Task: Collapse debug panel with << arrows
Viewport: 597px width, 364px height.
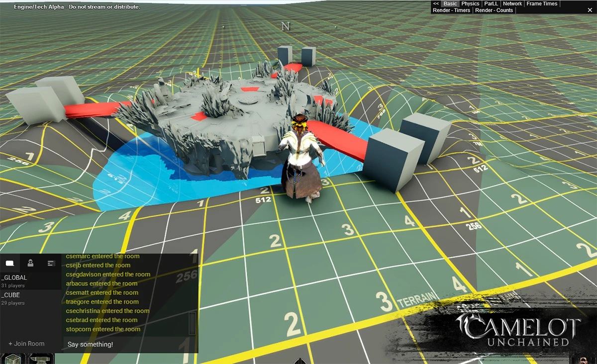Action: pos(436,3)
